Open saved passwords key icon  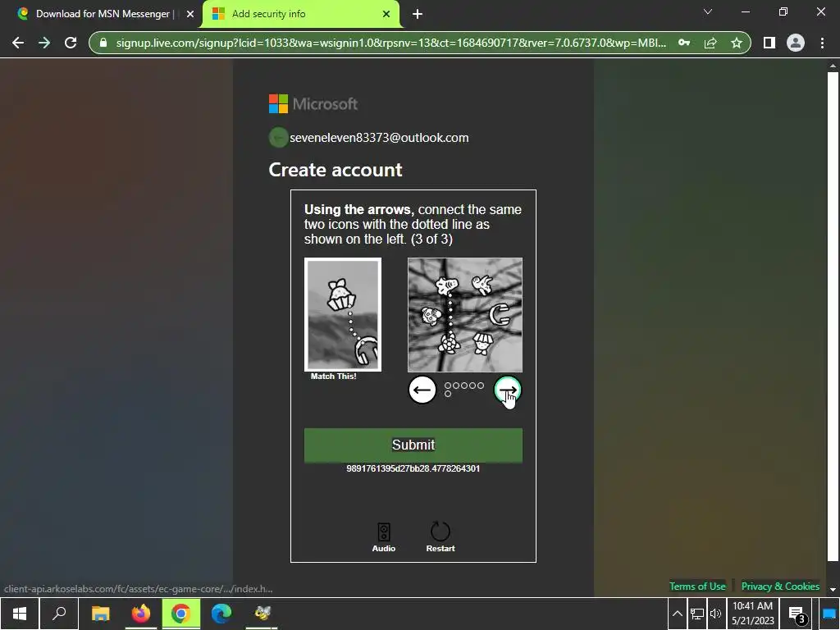(x=684, y=43)
